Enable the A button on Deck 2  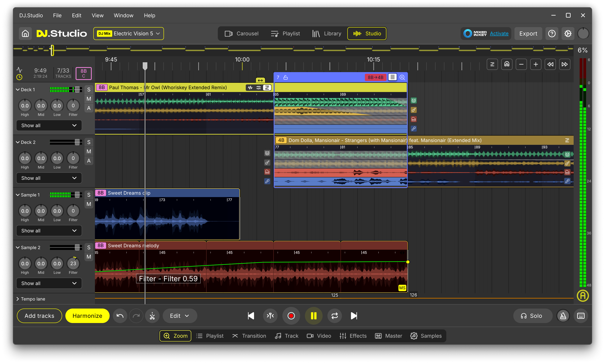point(89,161)
